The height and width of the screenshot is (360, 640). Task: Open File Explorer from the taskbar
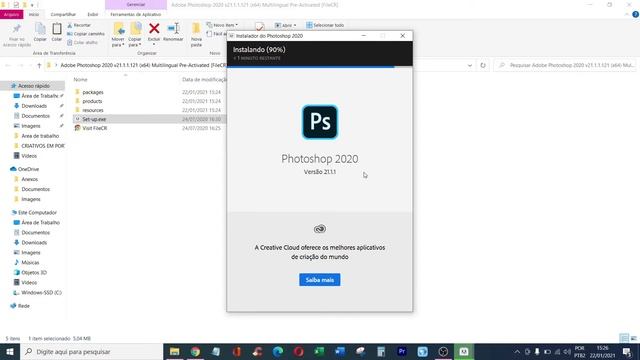coord(175,351)
